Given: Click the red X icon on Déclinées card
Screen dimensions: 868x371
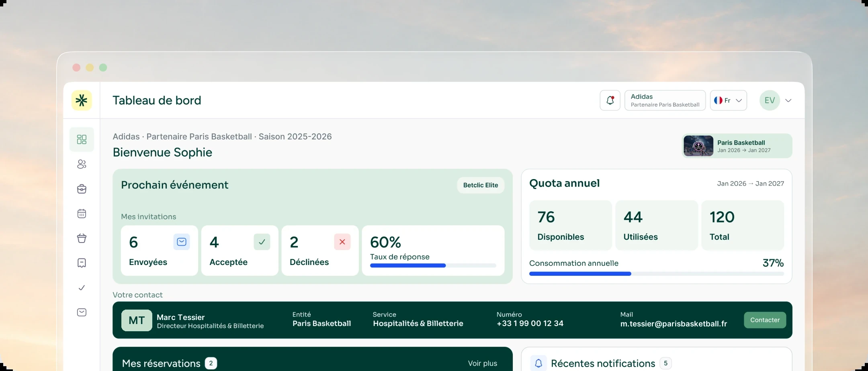Looking at the screenshot, I should [x=342, y=242].
